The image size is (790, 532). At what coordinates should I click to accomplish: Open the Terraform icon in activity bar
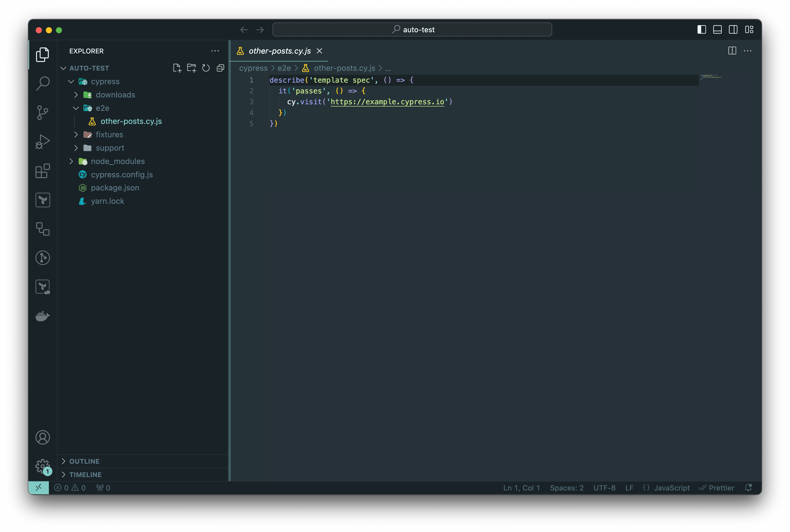(42, 200)
